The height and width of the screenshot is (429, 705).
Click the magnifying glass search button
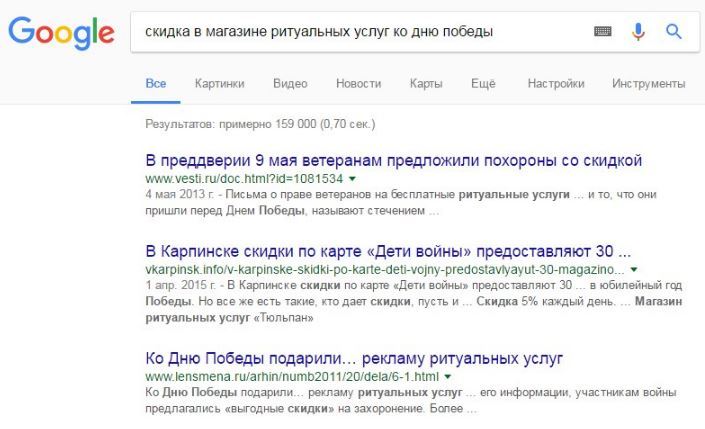click(x=674, y=31)
